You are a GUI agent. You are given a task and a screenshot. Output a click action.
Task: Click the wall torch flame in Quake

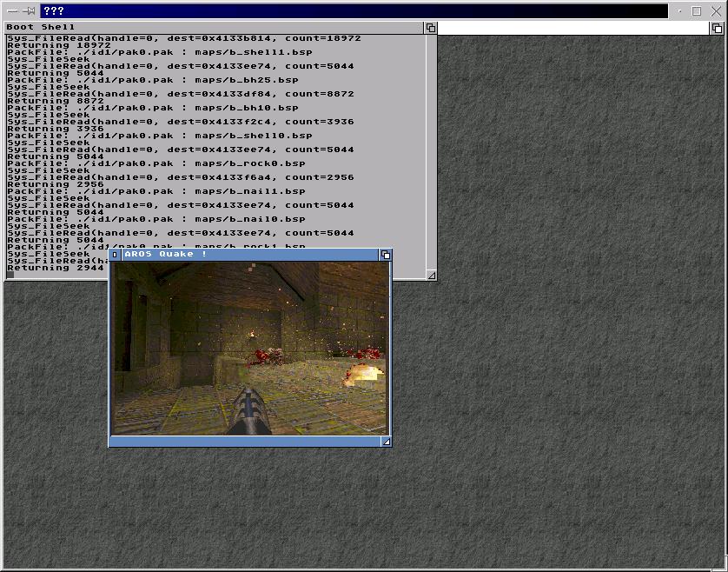(252, 333)
